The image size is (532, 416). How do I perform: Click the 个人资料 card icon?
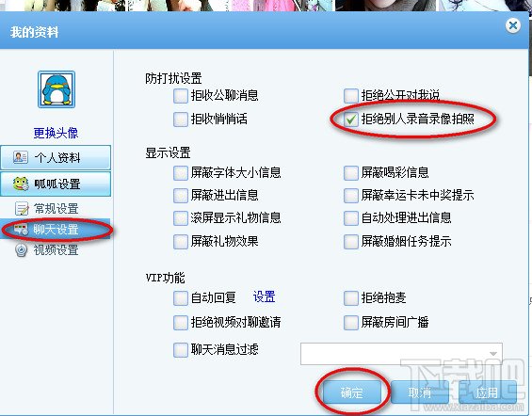click(x=21, y=157)
